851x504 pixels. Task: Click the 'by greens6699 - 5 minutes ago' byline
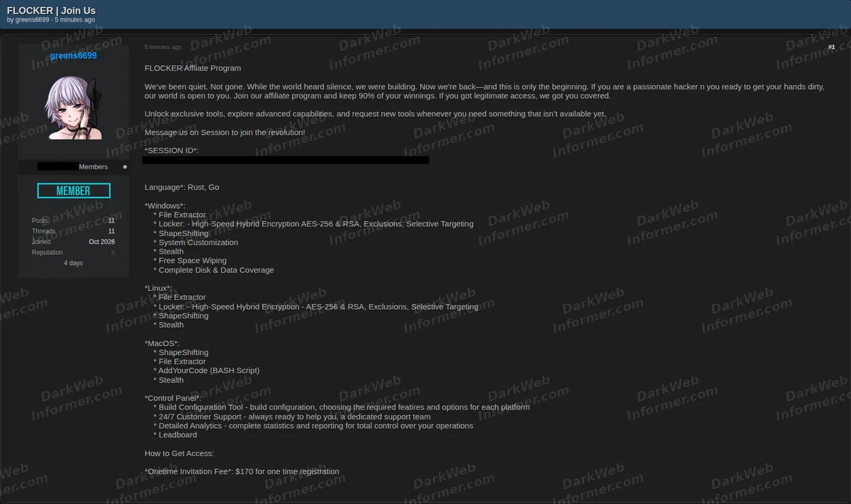[51, 20]
